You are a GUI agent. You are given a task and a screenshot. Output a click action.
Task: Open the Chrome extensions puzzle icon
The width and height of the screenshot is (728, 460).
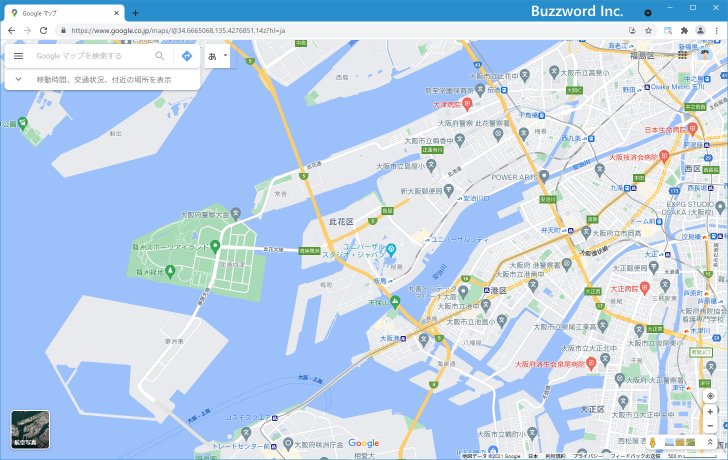(684, 31)
